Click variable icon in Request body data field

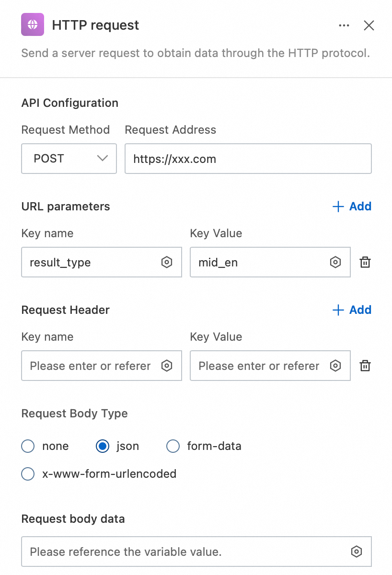(x=356, y=552)
